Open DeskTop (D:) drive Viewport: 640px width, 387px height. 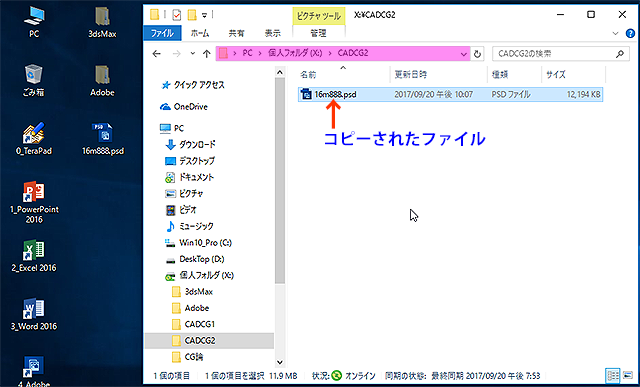point(194,259)
